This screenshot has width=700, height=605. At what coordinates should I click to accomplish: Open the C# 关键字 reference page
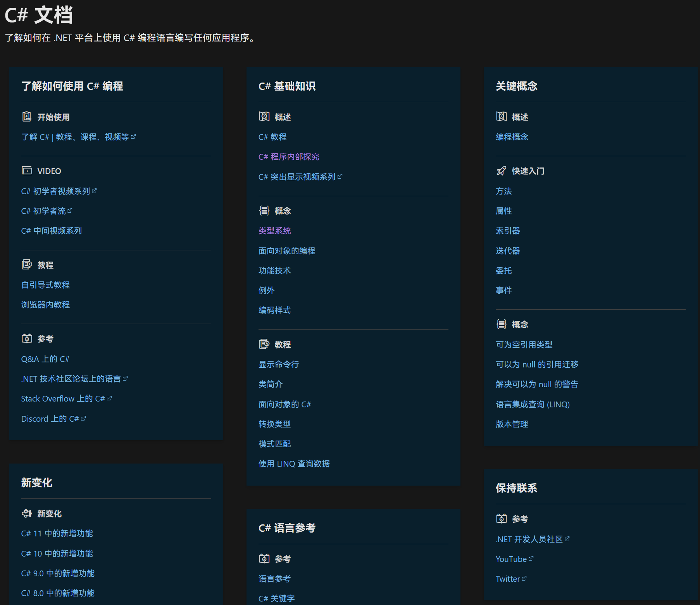[276, 598]
